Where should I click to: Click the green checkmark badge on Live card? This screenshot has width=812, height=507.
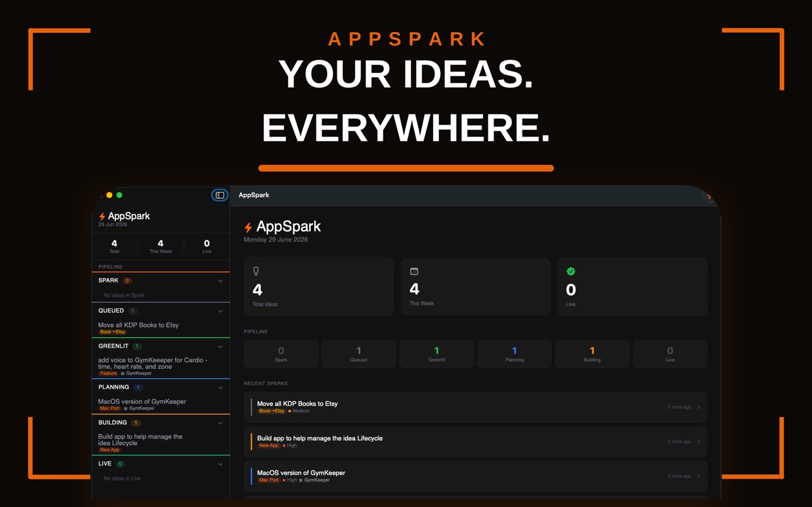571,271
